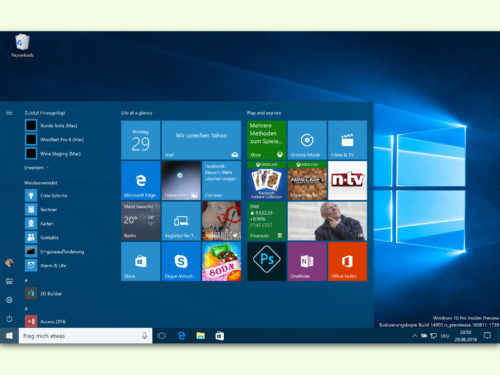Open the news tile with man's photo

327,221
